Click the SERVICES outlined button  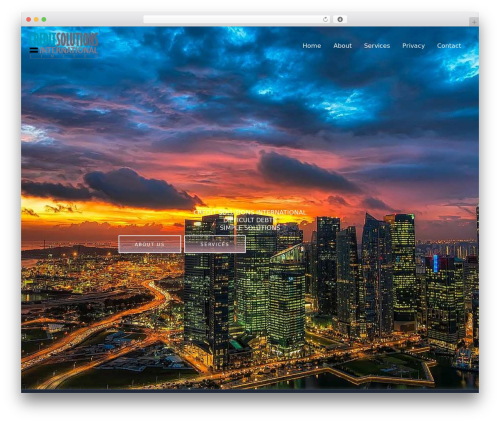pos(215,244)
